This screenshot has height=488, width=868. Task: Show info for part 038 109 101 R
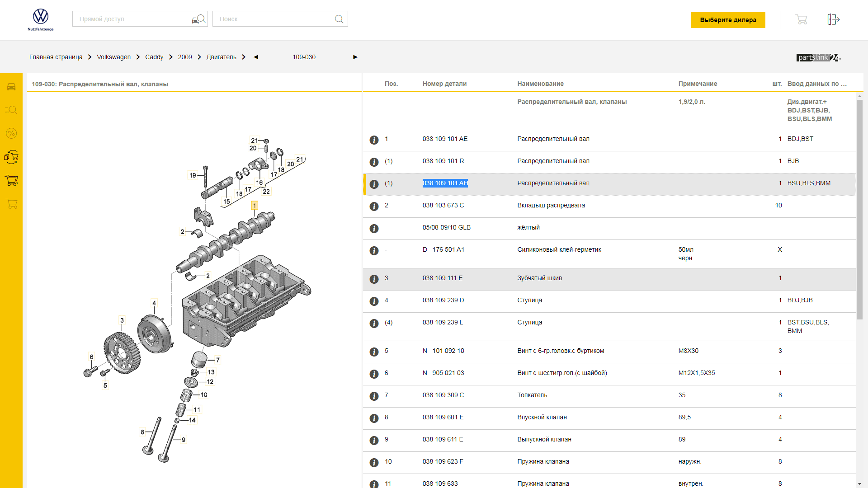[374, 162]
